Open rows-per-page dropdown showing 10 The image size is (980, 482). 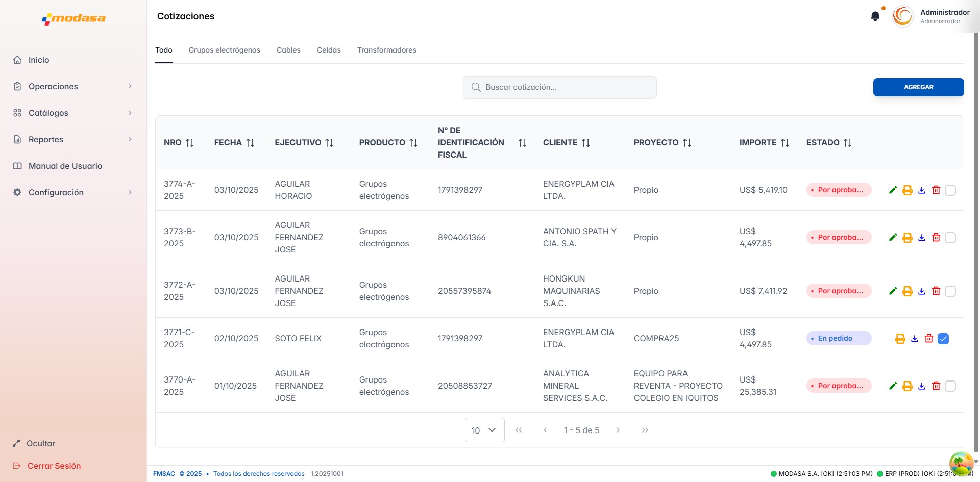484,430
